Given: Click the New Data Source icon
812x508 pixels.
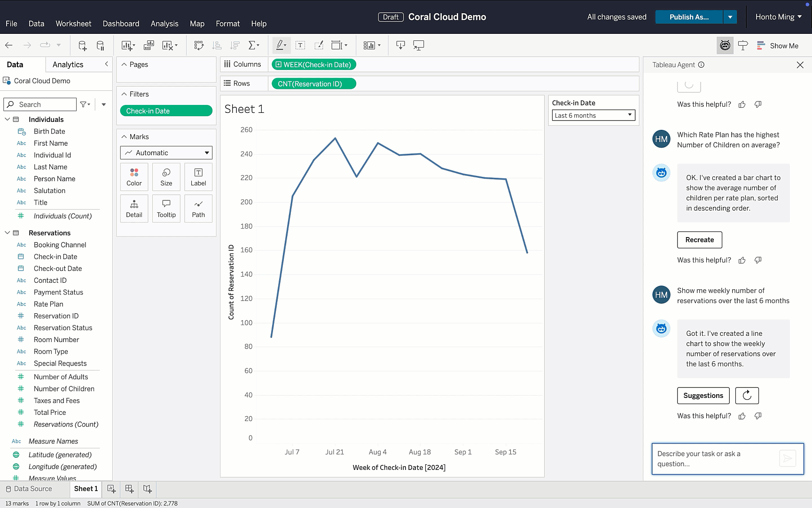Looking at the screenshot, I should coord(82,45).
